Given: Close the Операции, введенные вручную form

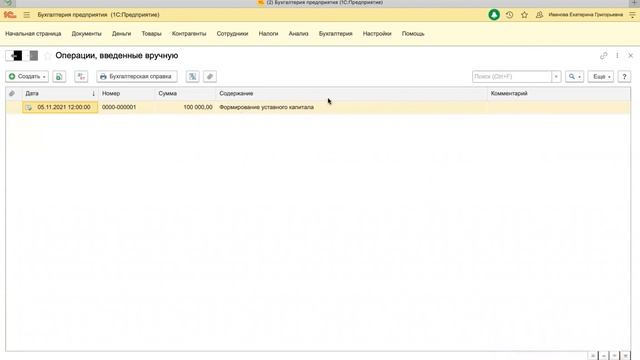Looking at the screenshot, I should pos(631,56).
